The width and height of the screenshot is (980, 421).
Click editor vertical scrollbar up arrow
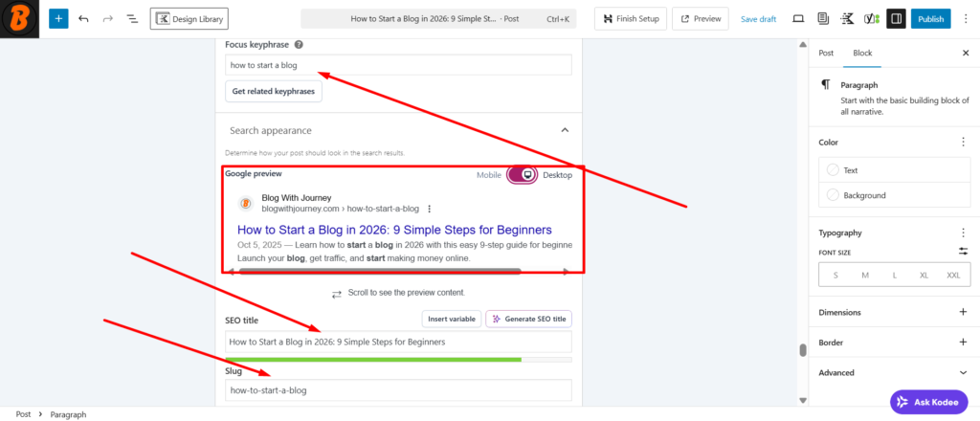pyautogui.click(x=803, y=45)
